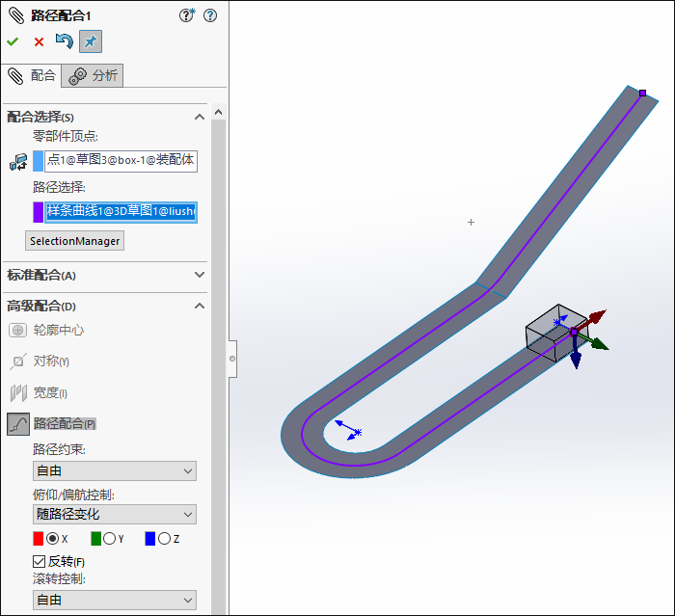Viewport: 675px width, 616px height.
Task: Click the red triad arrow on the box
Action: pyautogui.click(x=596, y=318)
